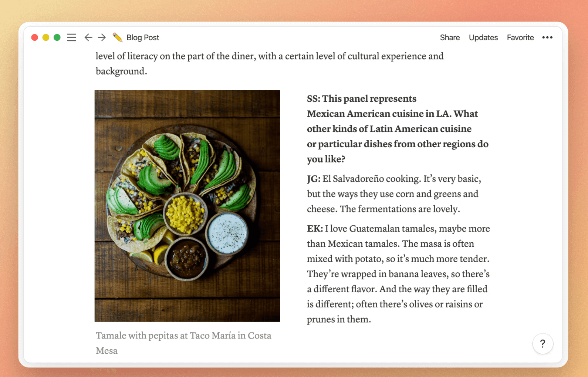Go back with the left arrow

[88, 37]
